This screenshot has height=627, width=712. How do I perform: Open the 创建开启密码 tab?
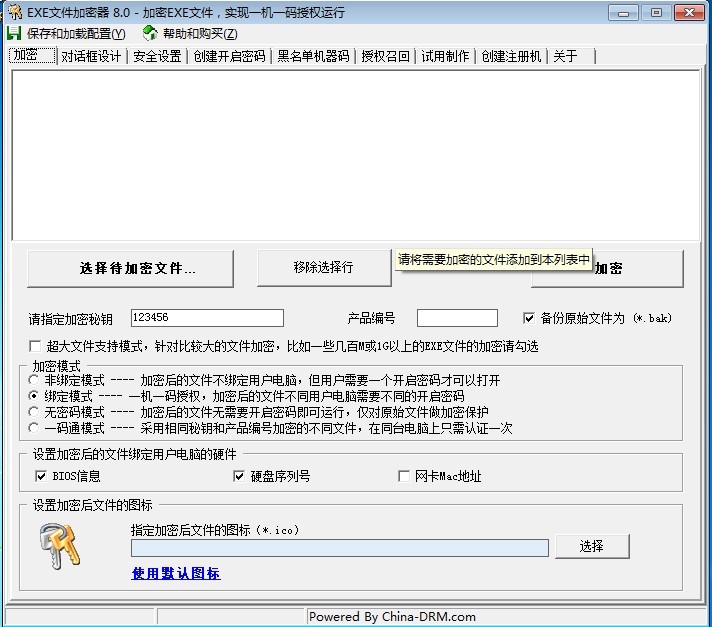point(229,56)
